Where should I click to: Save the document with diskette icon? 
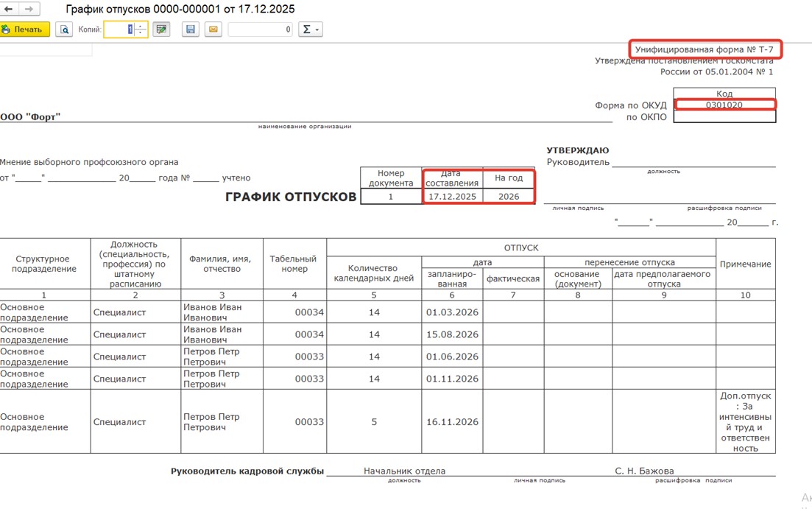point(191,29)
